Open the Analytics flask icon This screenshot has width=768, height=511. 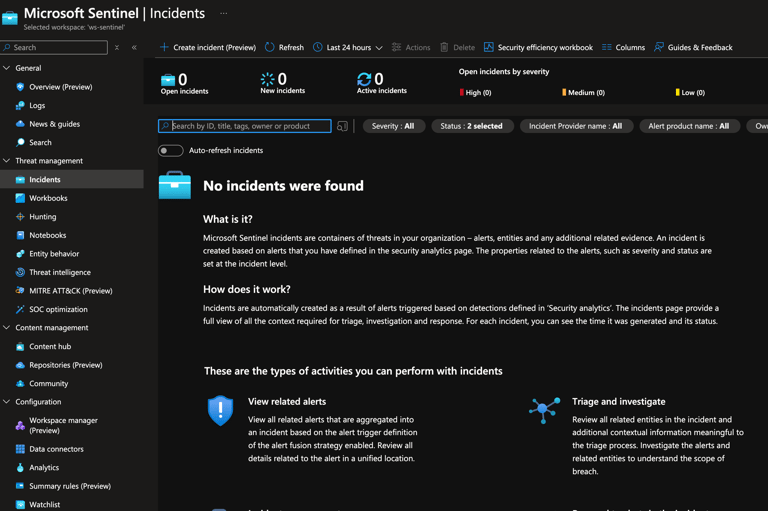click(20, 467)
